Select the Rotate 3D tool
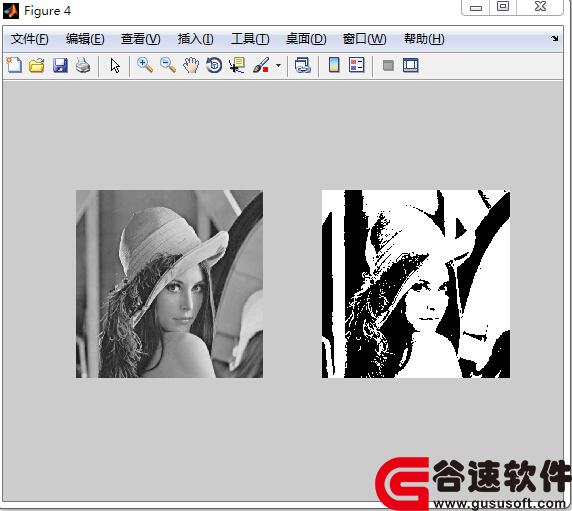The image size is (572, 511). coord(214,66)
